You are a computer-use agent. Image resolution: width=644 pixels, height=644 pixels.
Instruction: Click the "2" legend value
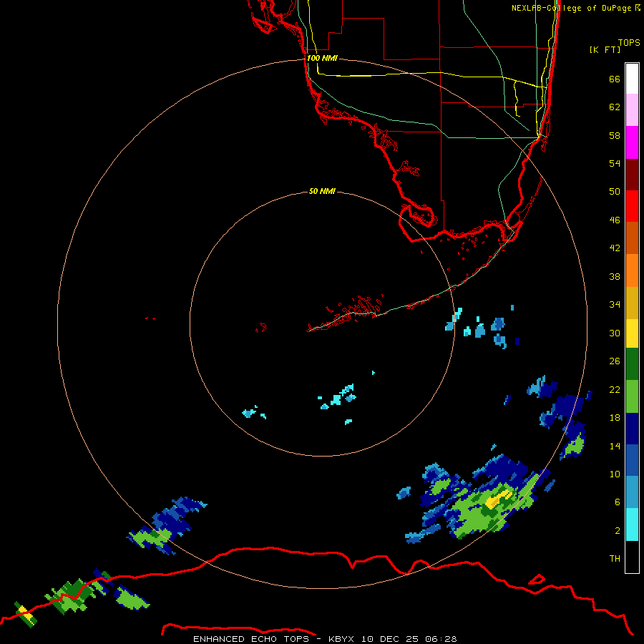coord(618,531)
